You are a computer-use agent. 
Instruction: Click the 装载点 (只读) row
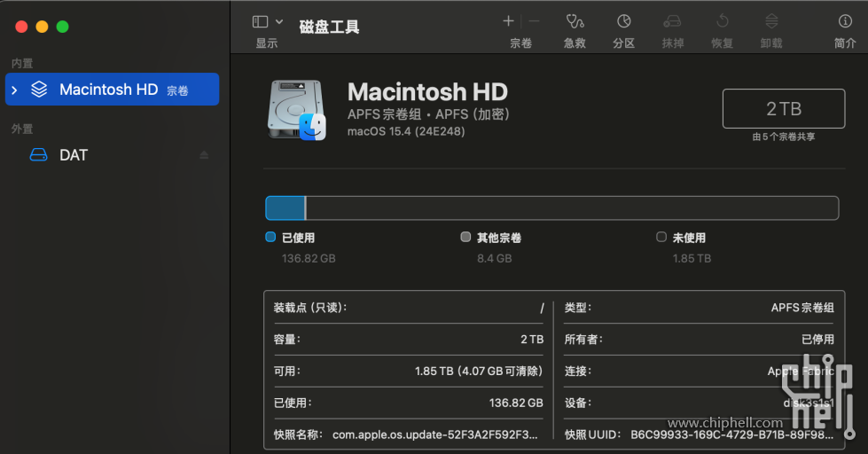(409, 308)
